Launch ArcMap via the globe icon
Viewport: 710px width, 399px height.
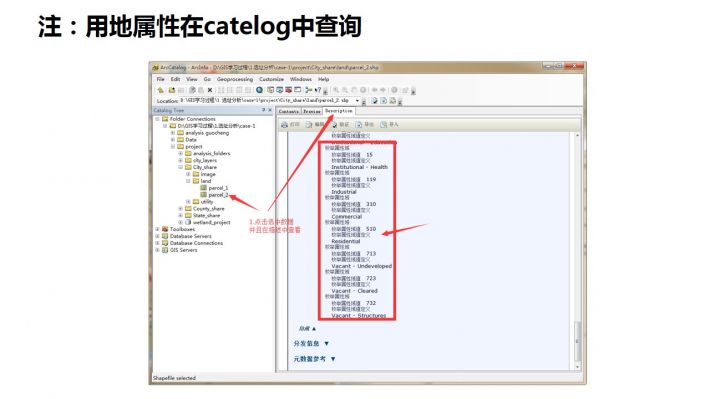pyautogui.click(x=259, y=90)
